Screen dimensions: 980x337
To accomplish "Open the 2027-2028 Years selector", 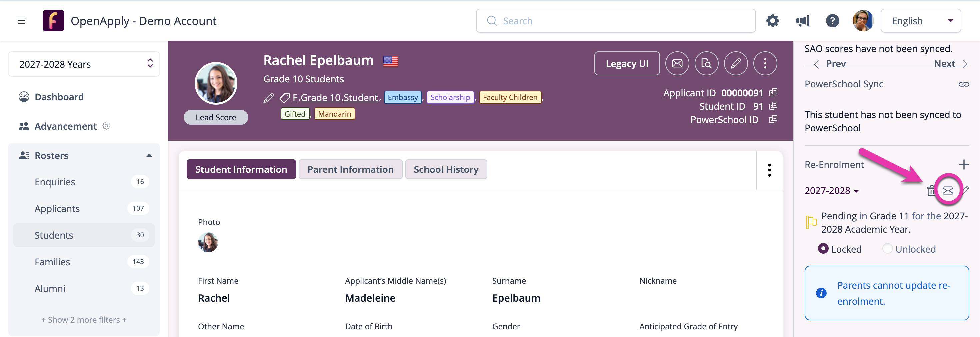I will pos(84,64).
